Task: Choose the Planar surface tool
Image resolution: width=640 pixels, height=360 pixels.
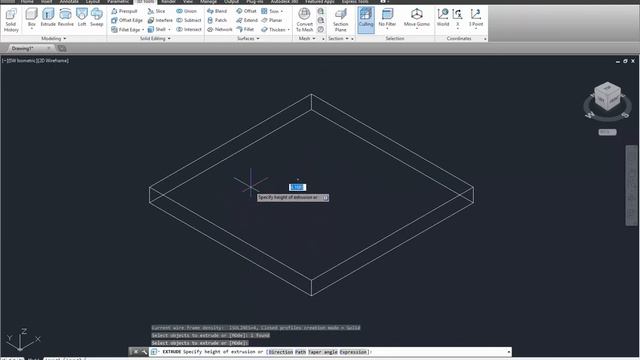Action: (272, 20)
